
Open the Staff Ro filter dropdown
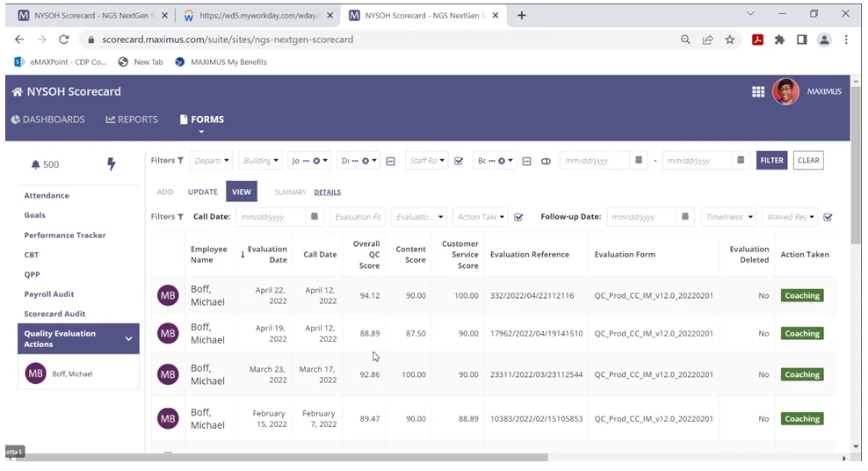(x=426, y=161)
